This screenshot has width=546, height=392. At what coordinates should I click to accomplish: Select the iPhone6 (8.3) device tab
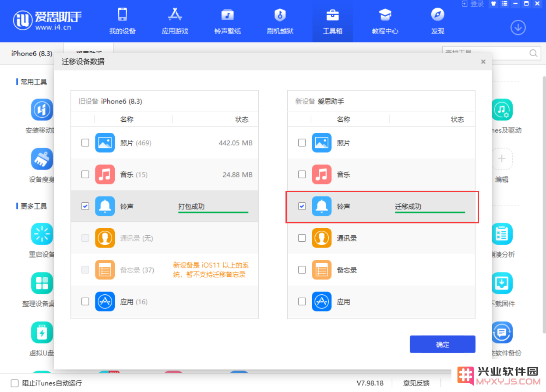click(32, 53)
